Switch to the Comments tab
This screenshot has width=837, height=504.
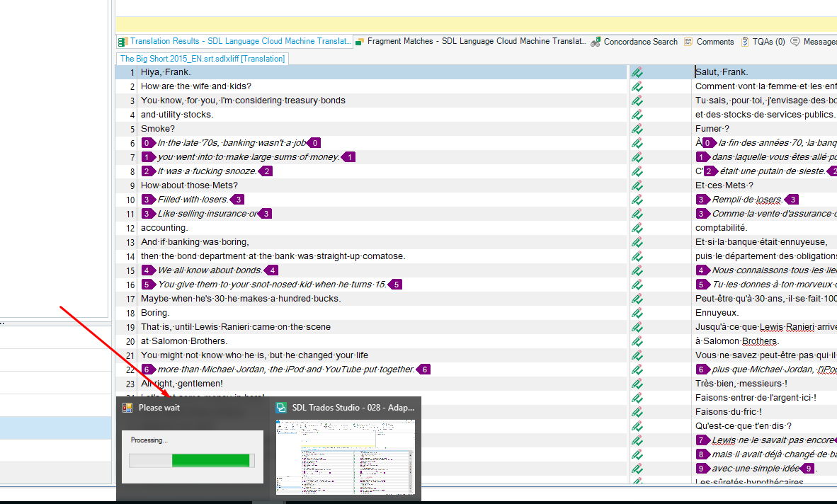pos(710,42)
